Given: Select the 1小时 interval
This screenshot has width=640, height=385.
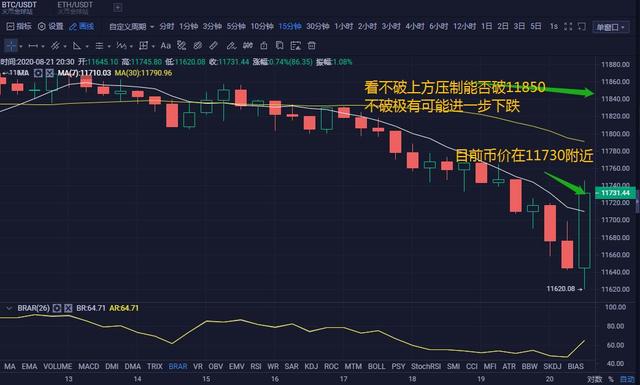Looking at the screenshot, I should (343, 27).
